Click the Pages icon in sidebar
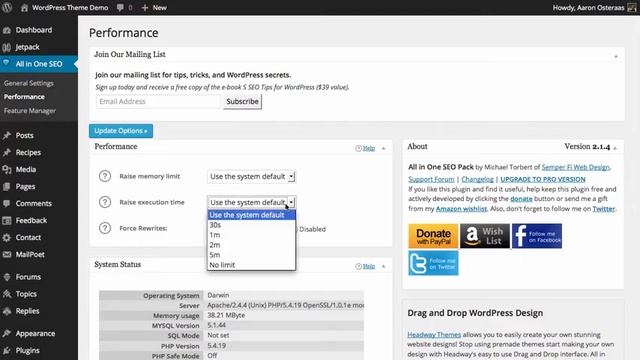Viewport: 640px width, 360px height. point(7,187)
